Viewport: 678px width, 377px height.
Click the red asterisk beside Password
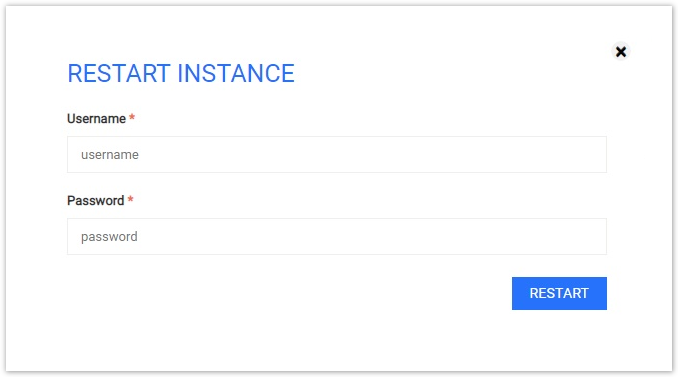click(130, 199)
